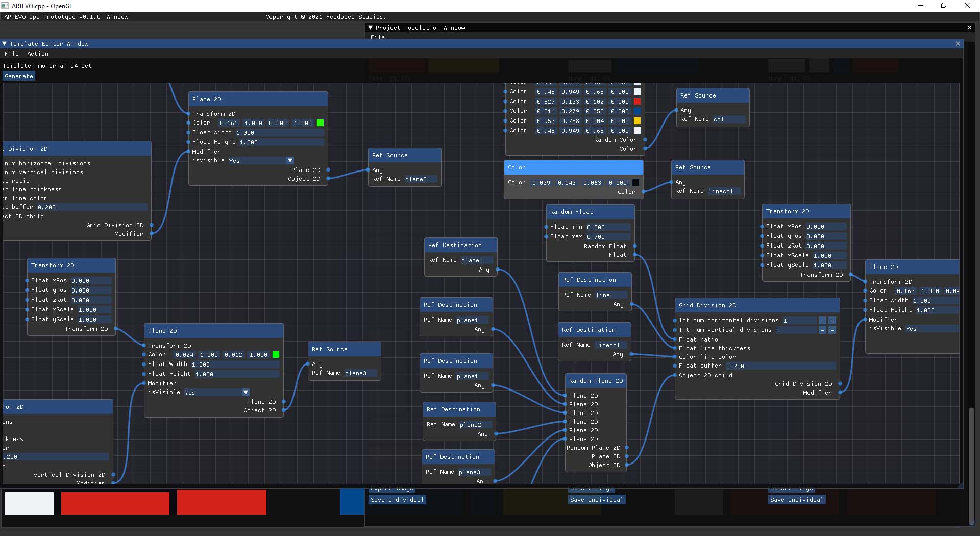Click black swatch in the selected Color node
The width and height of the screenshot is (980, 536).
(635, 183)
